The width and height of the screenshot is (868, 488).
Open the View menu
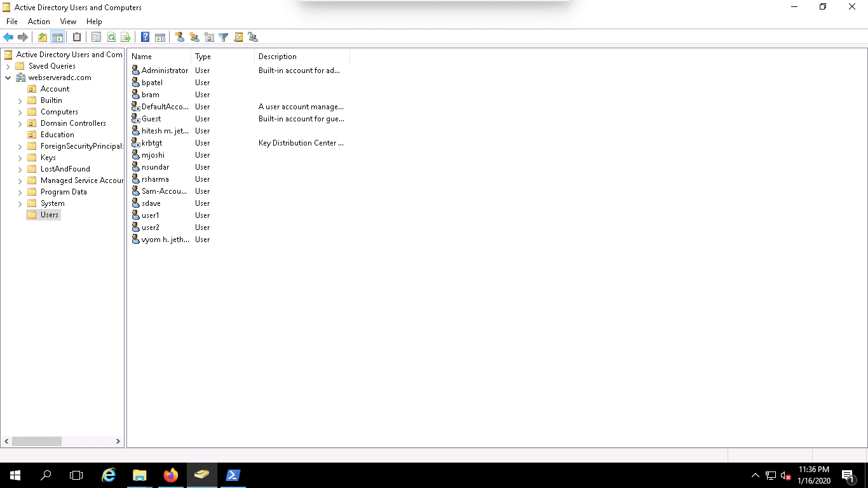coord(69,22)
